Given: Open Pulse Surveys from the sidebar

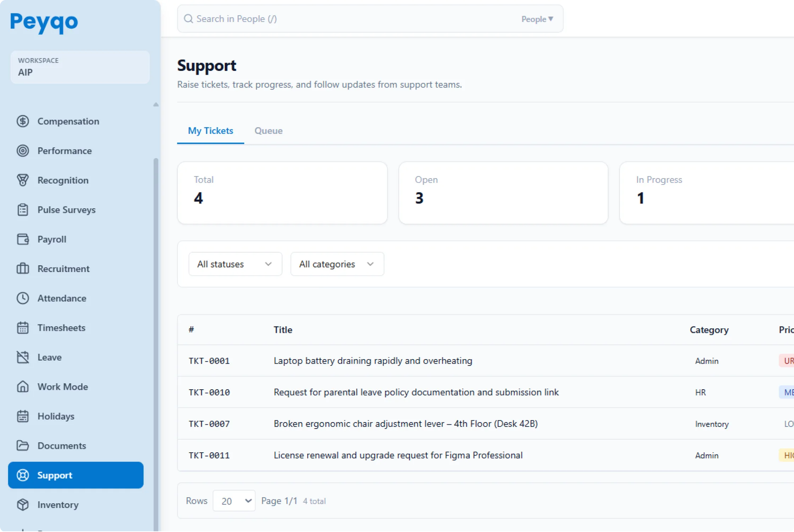Looking at the screenshot, I should 76,210.
